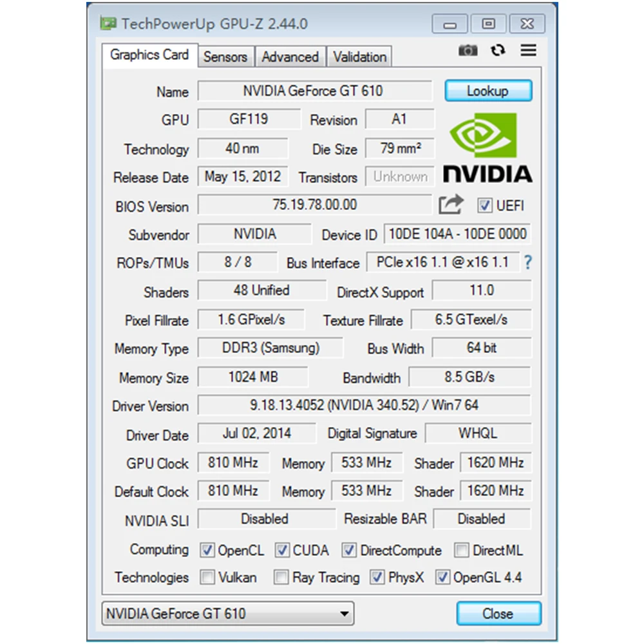
Task: Toggle the DirectCompute checkbox
Action: click(x=349, y=550)
